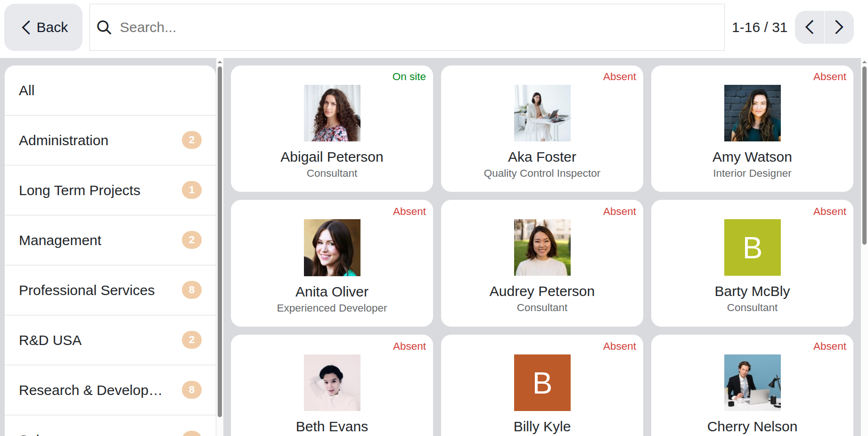This screenshot has width=868, height=436.
Task: Click the Back button
Action: click(x=44, y=27)
